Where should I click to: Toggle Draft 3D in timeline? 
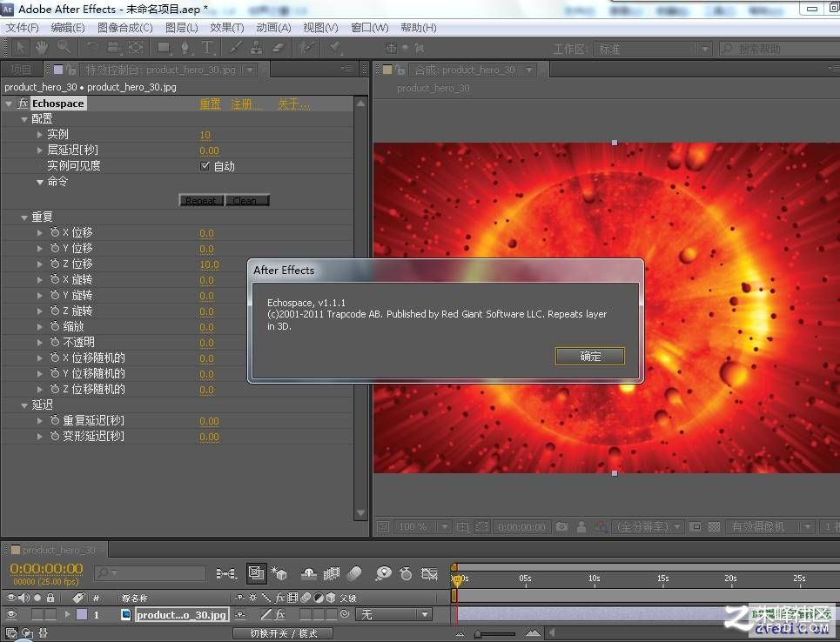tap(279, 573)
